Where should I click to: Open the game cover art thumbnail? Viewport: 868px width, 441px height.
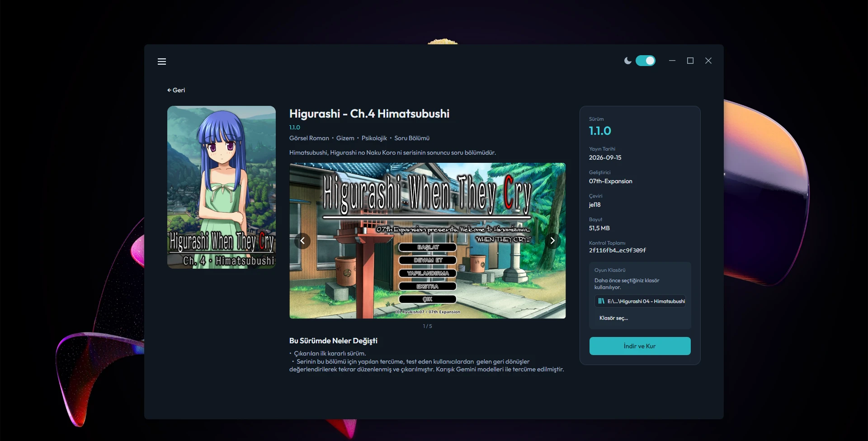tap(222, 187)
